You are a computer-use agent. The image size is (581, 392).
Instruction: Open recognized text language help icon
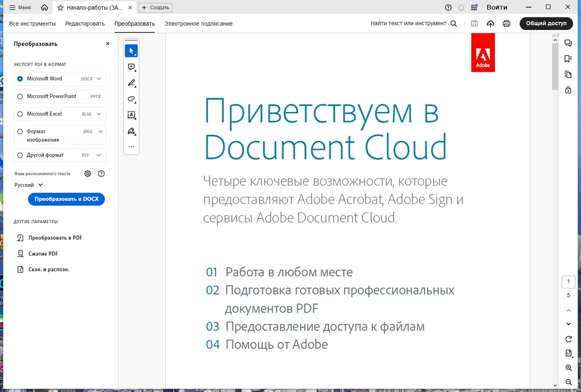(101, 174)
